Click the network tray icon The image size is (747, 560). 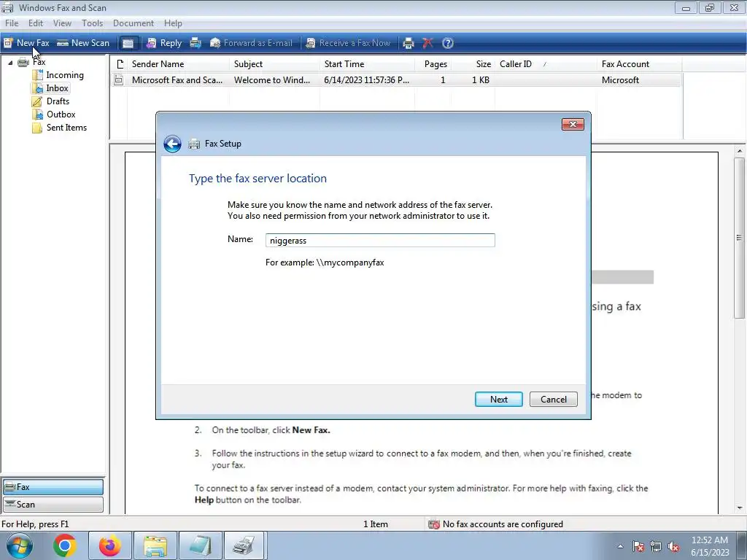click(656, 547)
